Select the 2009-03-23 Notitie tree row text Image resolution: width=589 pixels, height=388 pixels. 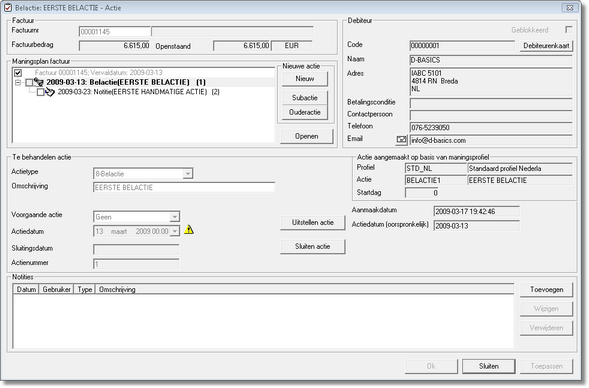(139, 92)
